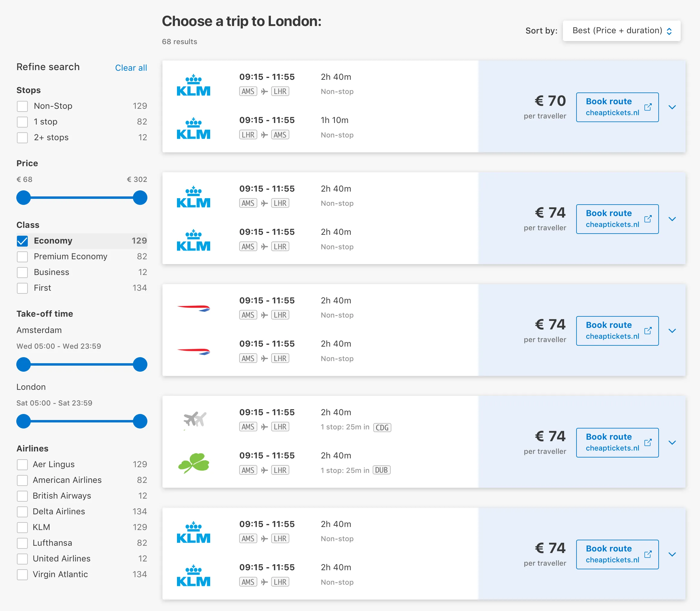700x611 pixels.
Task: Check the First class filter
Action: (22, 288)
